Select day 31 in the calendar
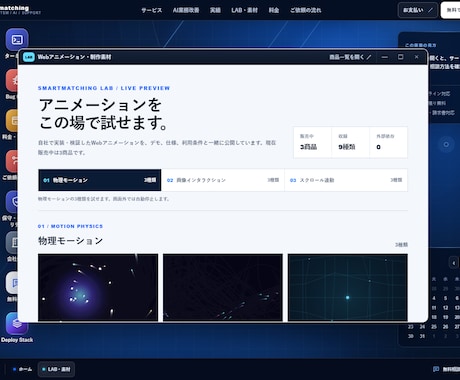The width and height of the screenshot is (460, 380). [422, 336]
